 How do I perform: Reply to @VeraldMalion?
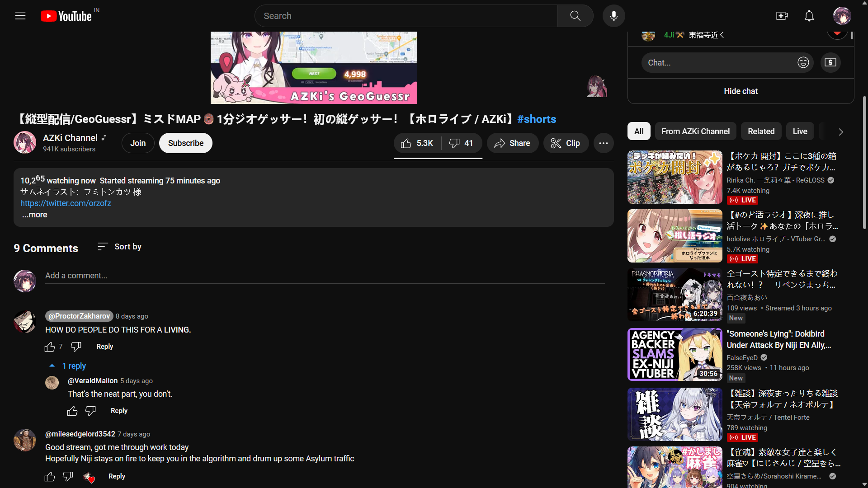[x=119, y=411]
